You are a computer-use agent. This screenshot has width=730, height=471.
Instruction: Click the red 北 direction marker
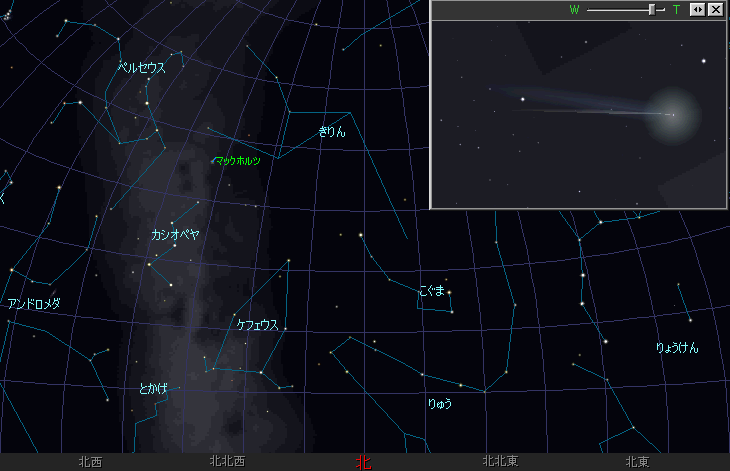click(363, 462)
